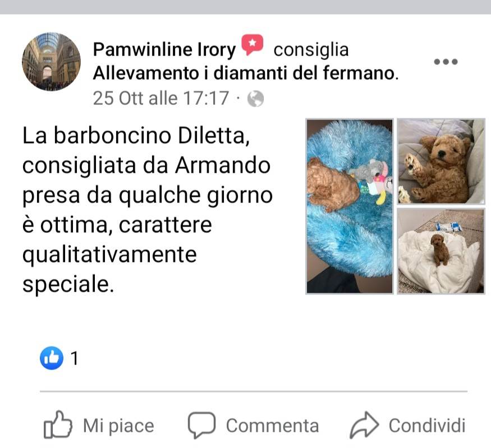Show who reacted via the count 1
The width and height of the screenshot is (491, 448).
pyautogui.click(x=74, y=358)
